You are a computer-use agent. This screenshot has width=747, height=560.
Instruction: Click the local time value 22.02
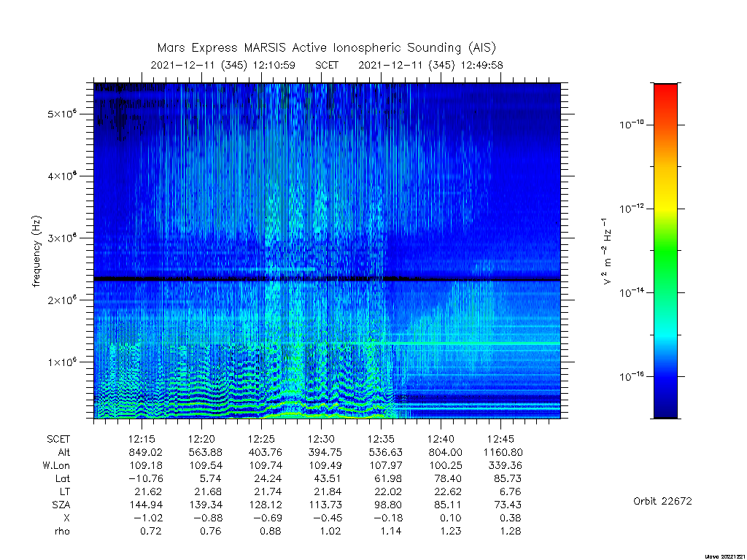[388, 491]
